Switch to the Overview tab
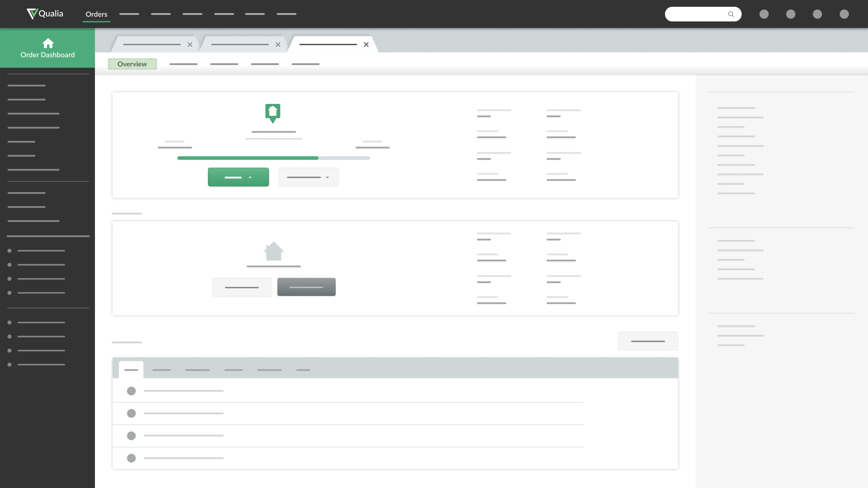Viewport: 868px width, 488px height. [x=132, y=64]
